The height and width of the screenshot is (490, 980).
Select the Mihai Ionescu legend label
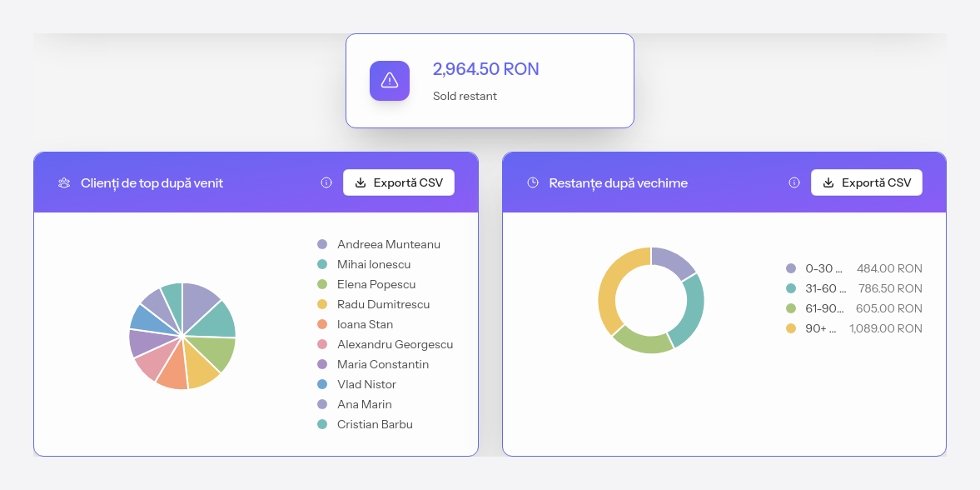coord(375,264)
